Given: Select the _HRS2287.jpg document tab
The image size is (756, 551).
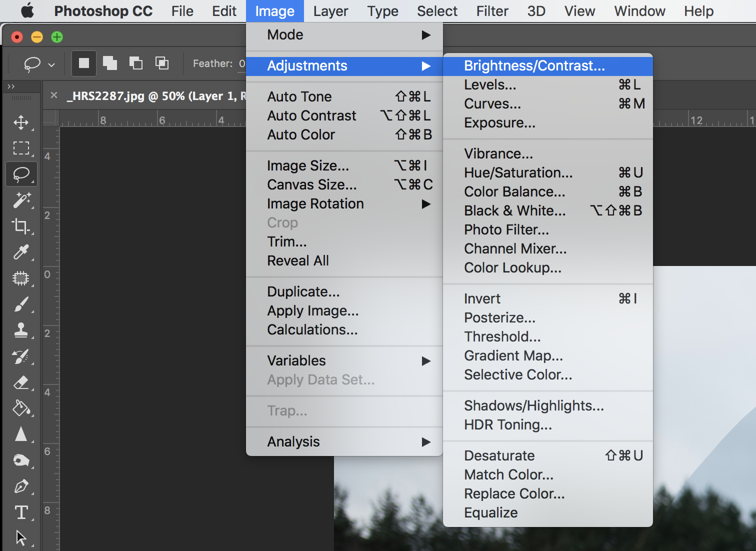Looking at the screenshot, I should click(156, 96).
